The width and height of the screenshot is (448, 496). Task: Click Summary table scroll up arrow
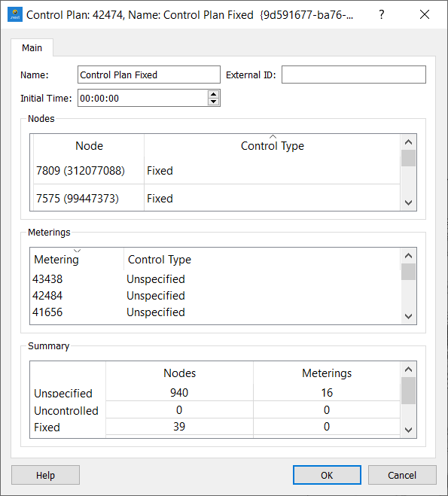tap(408, 369)
